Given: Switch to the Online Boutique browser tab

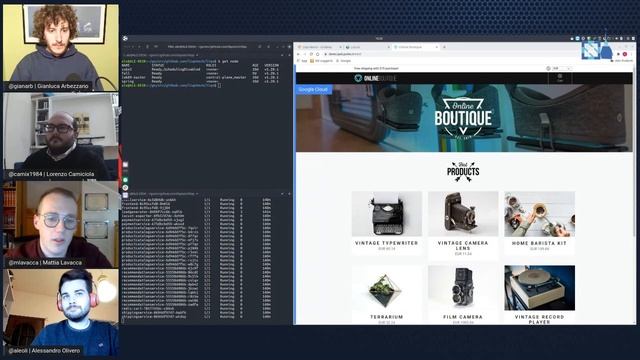Looking at the screenshot, I should click(416, 47).
